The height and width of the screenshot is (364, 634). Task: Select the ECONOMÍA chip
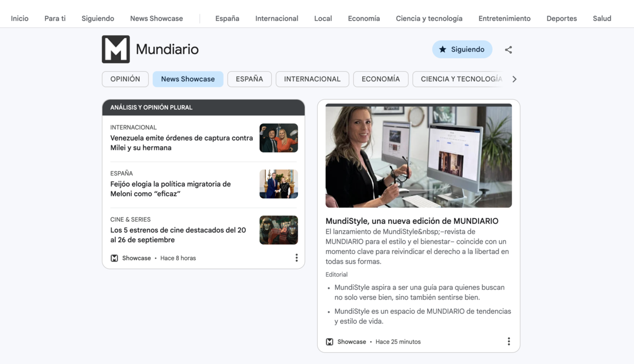381,79
